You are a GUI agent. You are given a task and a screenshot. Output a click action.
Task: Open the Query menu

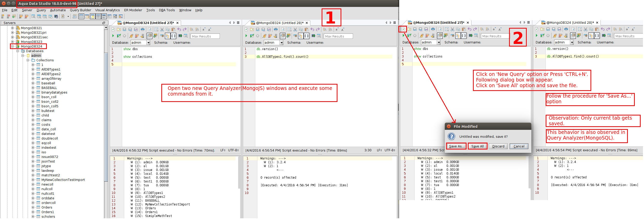[x=41, y=10]
